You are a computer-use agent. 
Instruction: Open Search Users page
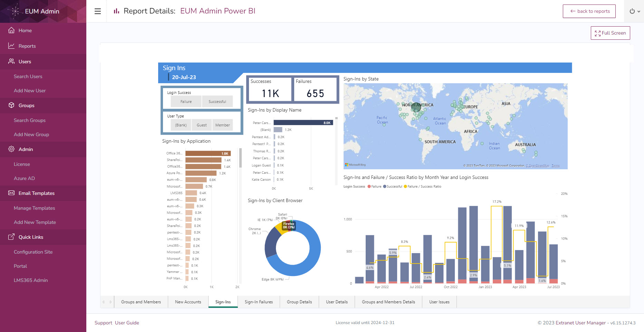(28, 76)
